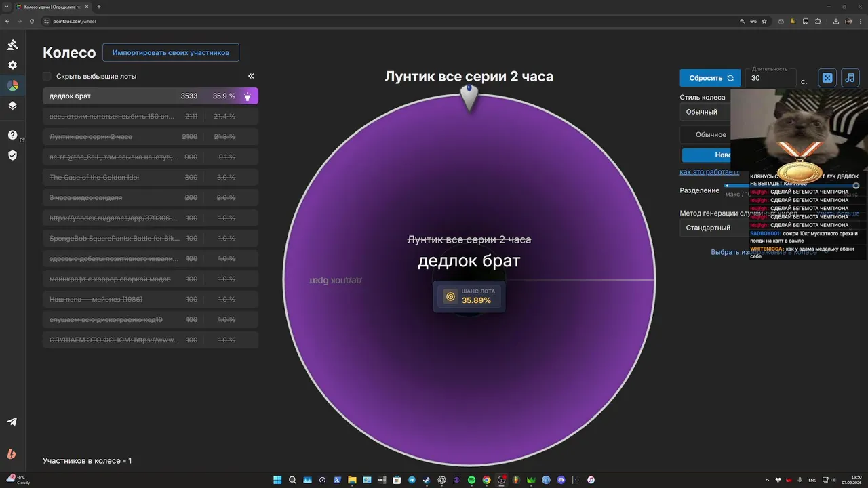The height and width of the screenshot is (488, 868).
Task: Click the yandex.ru games link lot
Action: click(x=151, y=218)
